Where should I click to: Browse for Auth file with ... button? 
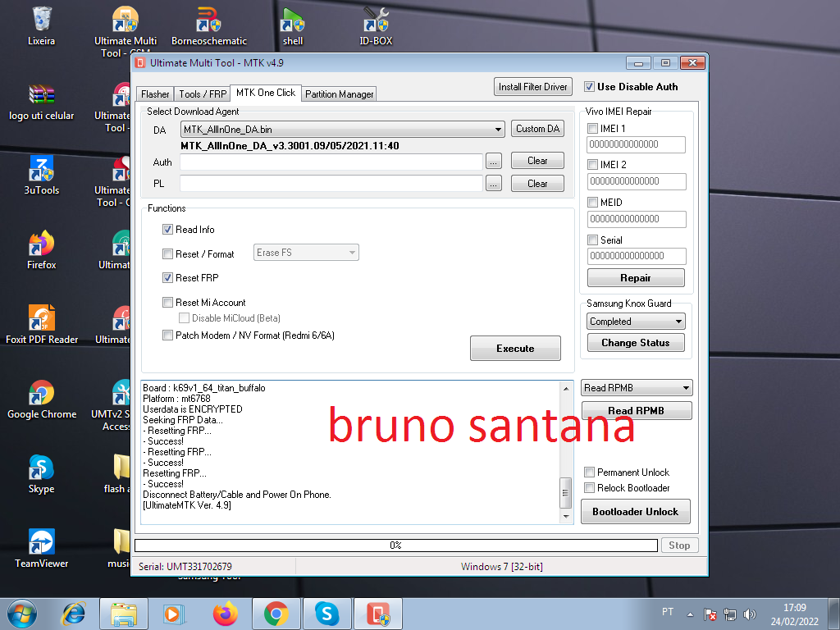point(493,162)
